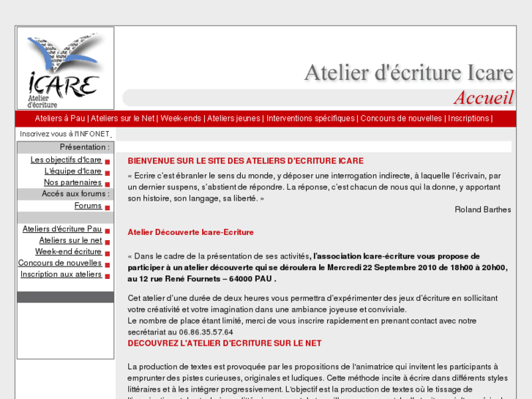Click the red square beside Concours de nouvelles
The height and width of the screenshot is (399, 532).
point(108,265)
